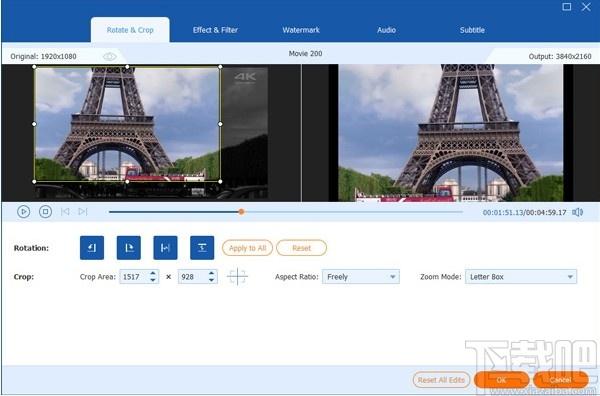Image resolution: width=600 pixels, height=396 pixels.
Task: Click the Movie 200 title text
Action: (305, 54)
